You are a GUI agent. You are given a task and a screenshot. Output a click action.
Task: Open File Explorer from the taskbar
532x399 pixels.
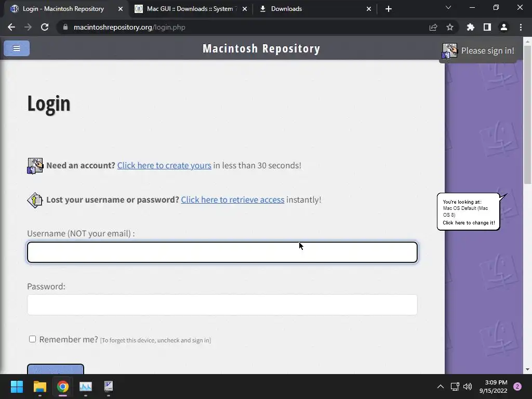coord(39,387)
